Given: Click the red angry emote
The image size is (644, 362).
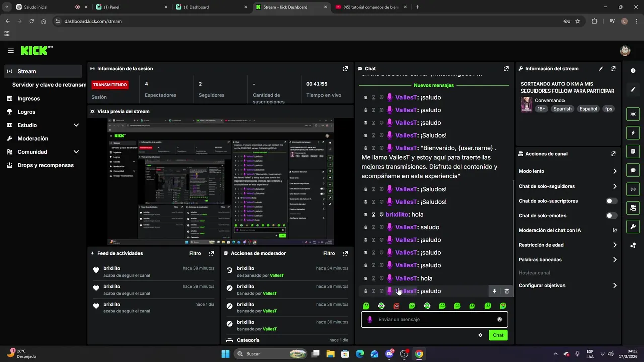Looking at the screenshot, I should coord(396,306).
